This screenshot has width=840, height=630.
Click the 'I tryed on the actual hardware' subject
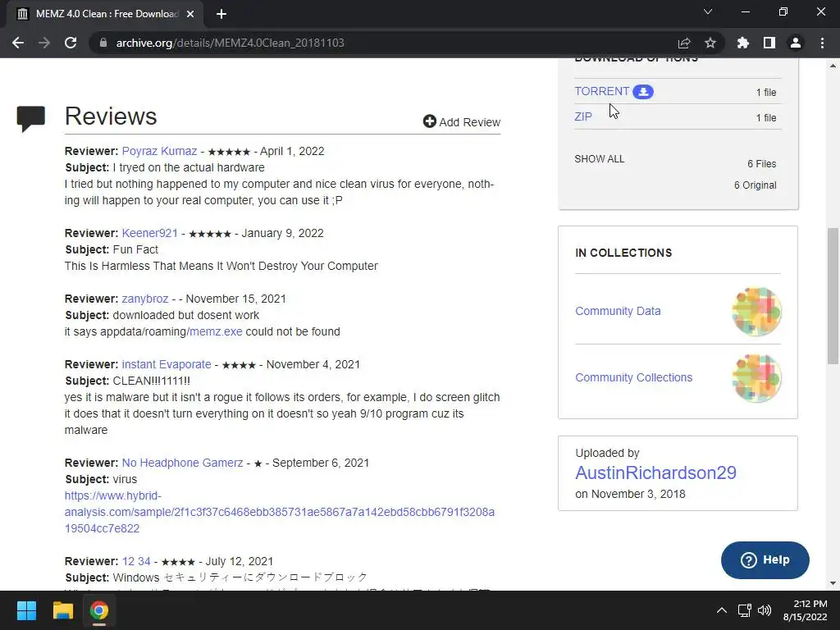coord(189,167)
